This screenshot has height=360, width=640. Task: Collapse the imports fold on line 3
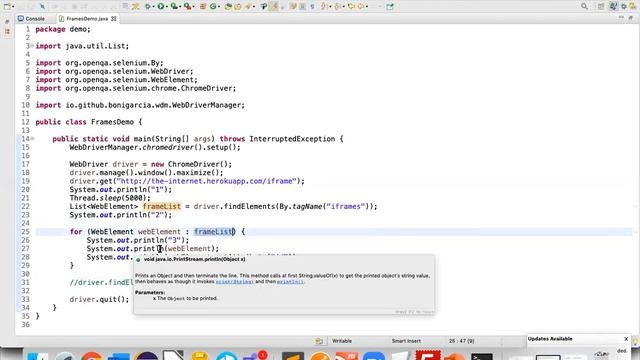[32, 46]
